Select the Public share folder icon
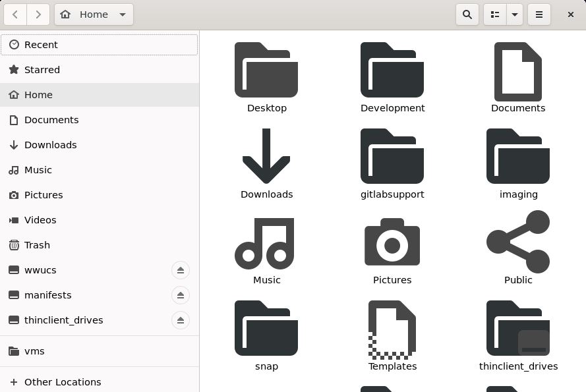This screenshot has height=392, width=586. pyautogui.click(x=518, y=242)
